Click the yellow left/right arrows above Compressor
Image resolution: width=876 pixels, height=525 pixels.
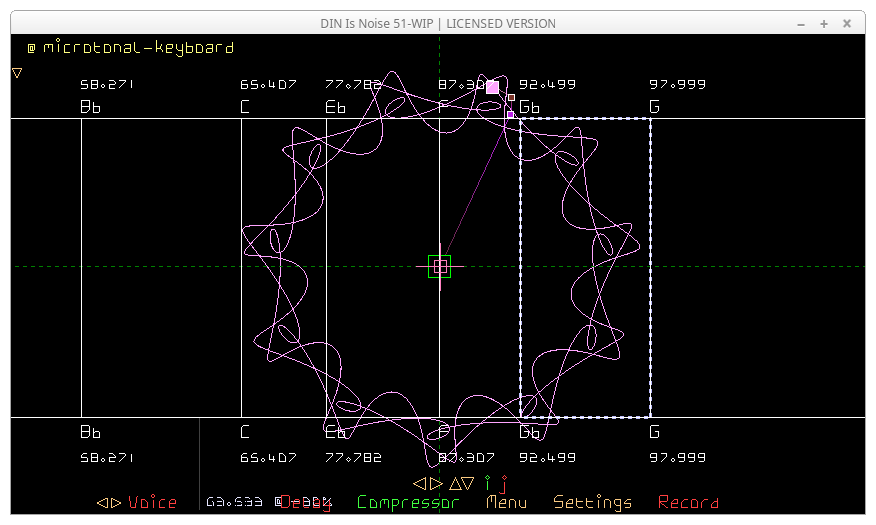point(427,483)
